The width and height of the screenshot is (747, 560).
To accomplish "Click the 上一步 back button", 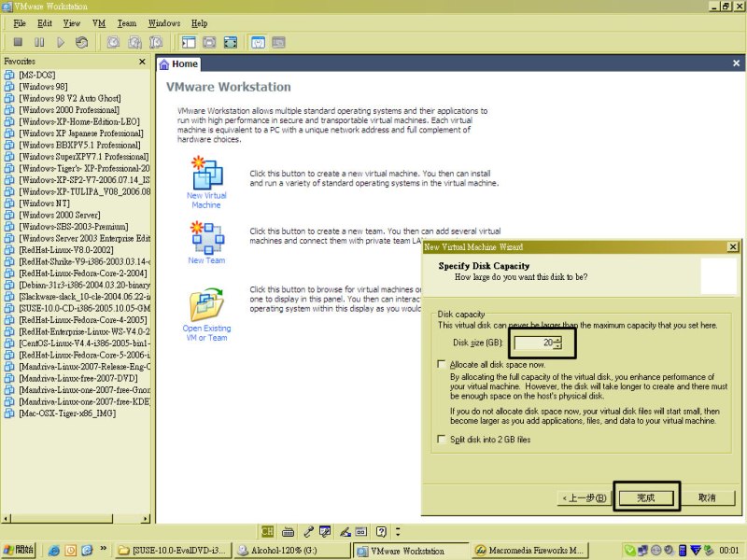I will coord(585,498).
